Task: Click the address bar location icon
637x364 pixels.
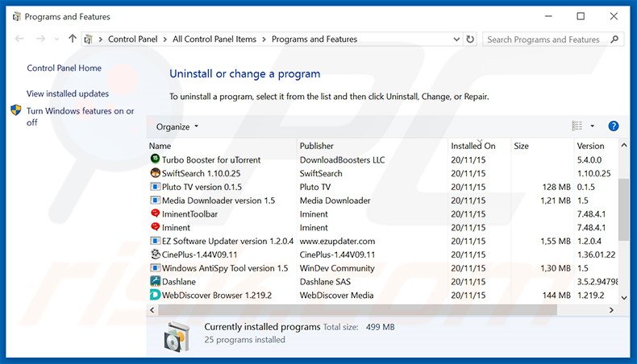Action: [88, 39]
